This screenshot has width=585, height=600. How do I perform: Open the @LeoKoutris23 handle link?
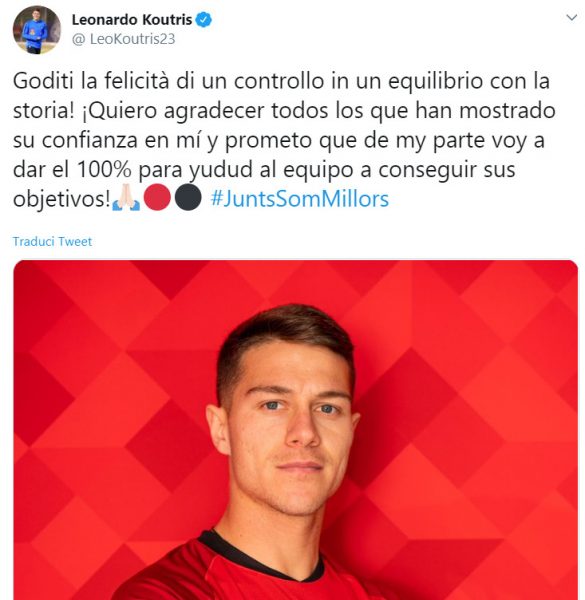[124, 39]
